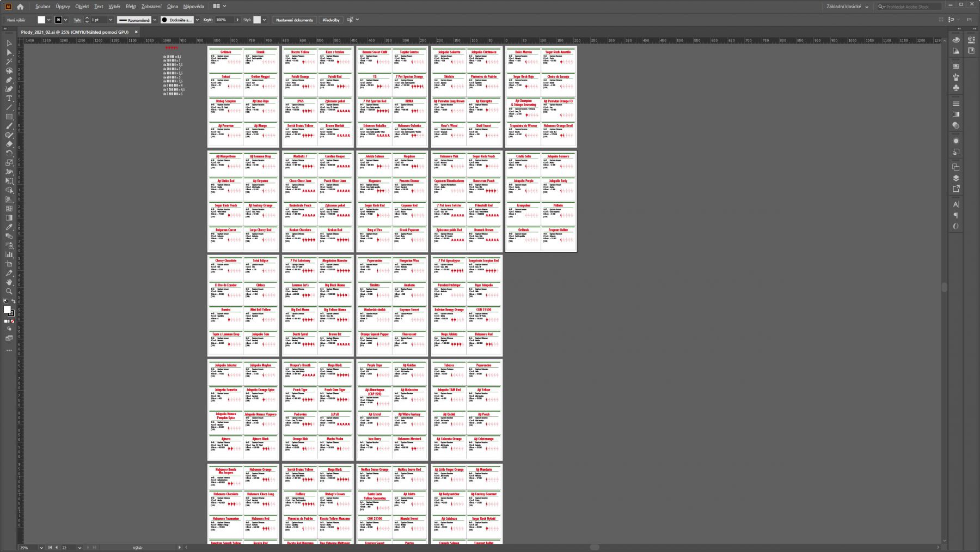Select the Hand tool
The height and width of the screenshot is (552, 980).
click(9, 282)
